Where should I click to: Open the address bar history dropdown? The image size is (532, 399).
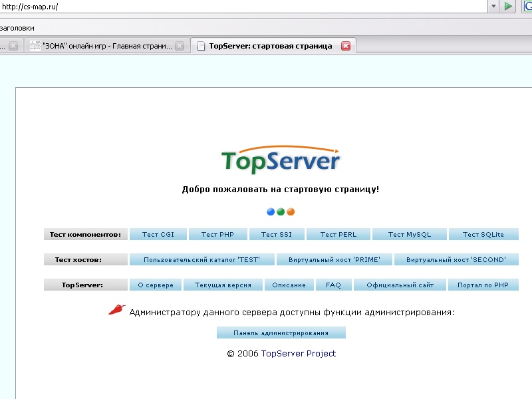(493, 7)
